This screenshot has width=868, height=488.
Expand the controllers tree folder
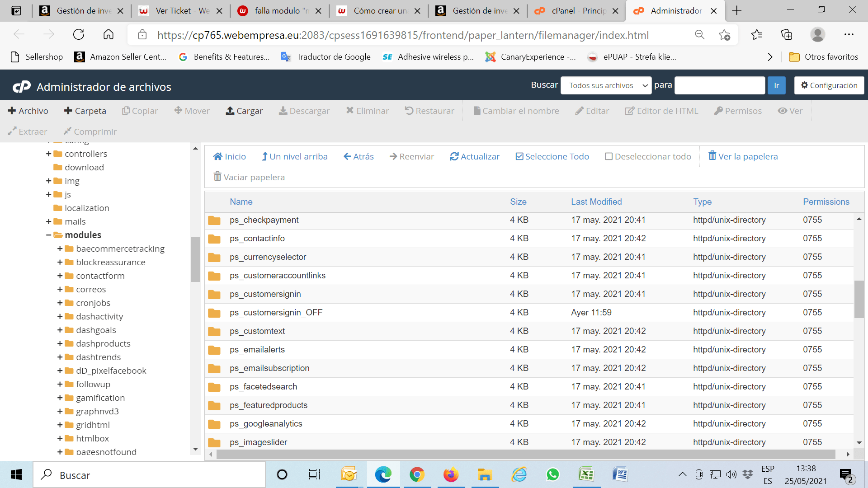48,154
